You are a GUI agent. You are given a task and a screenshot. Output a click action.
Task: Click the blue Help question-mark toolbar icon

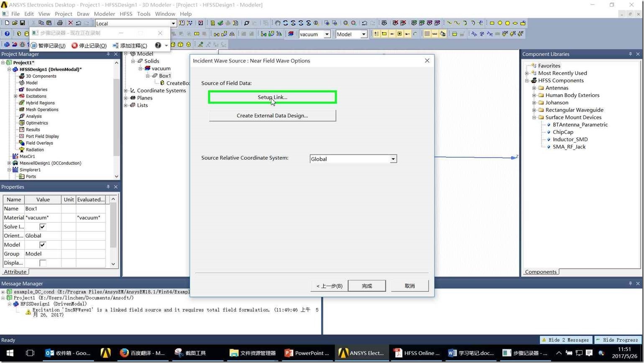click(x=7, y=33)
